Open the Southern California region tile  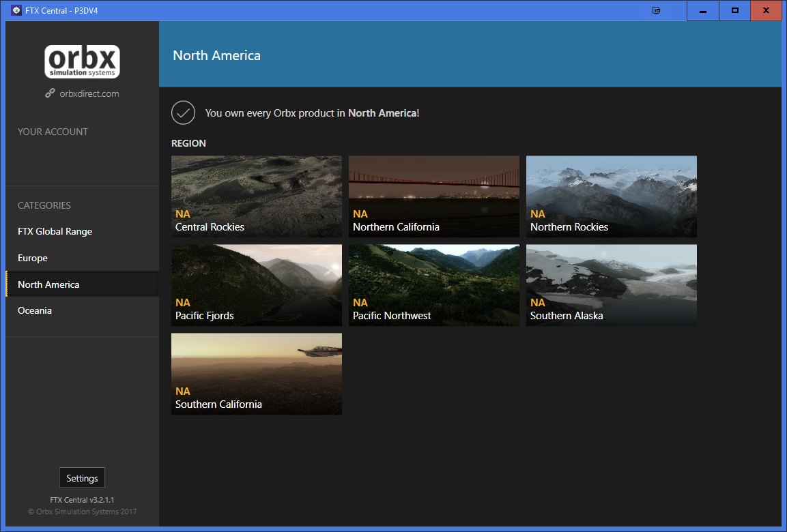[257, 374]
